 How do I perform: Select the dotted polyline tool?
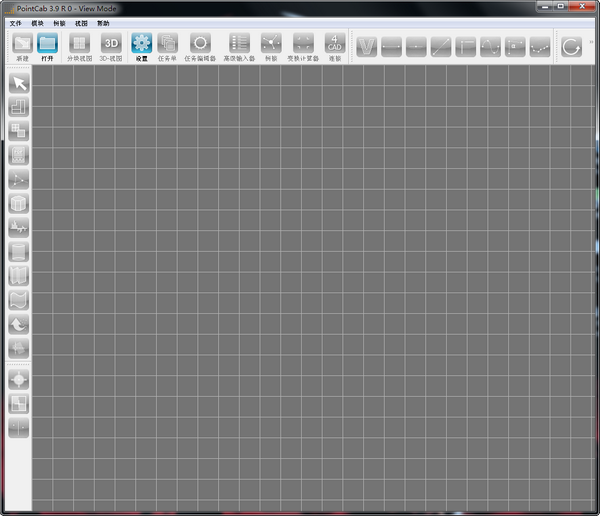pos(540,47)
